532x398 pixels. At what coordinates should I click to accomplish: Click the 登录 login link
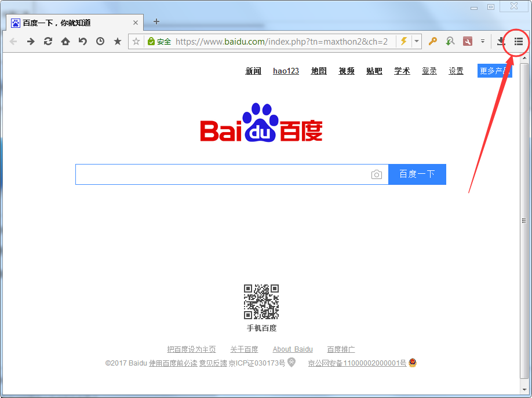pyautogui.click(x=429, y=71)
